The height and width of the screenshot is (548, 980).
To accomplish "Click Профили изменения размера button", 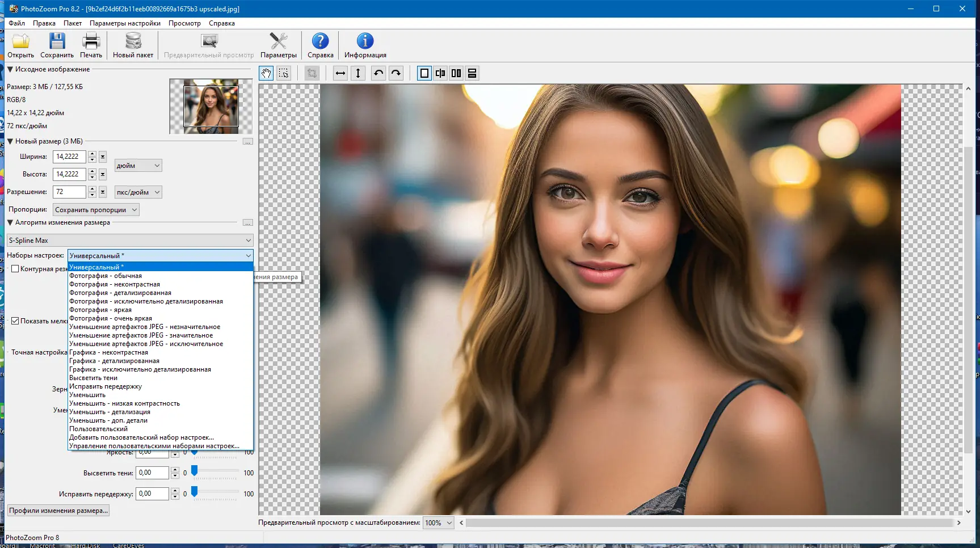I will tap(58, 511).
